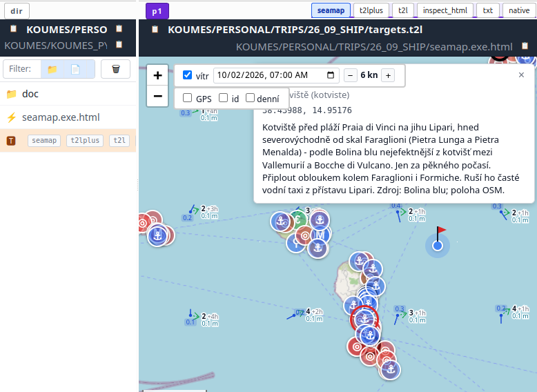The width and height of the screenshot is (537, 392).
Task: Click wind label 3 +1h
Action: (418, 313)
